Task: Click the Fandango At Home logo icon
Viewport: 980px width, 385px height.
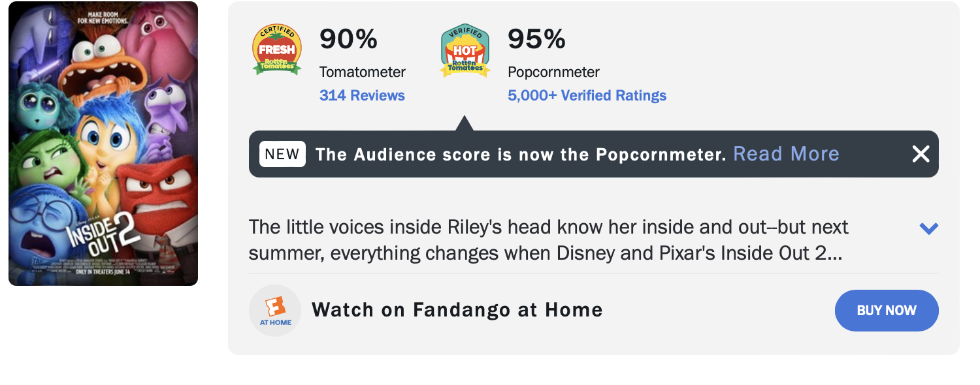Action: coord(275,311)
